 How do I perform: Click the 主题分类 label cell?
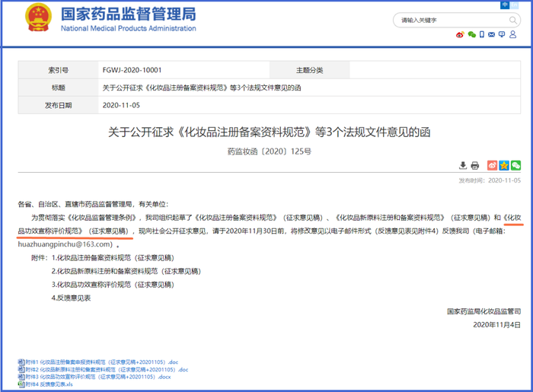pos(309,70)
